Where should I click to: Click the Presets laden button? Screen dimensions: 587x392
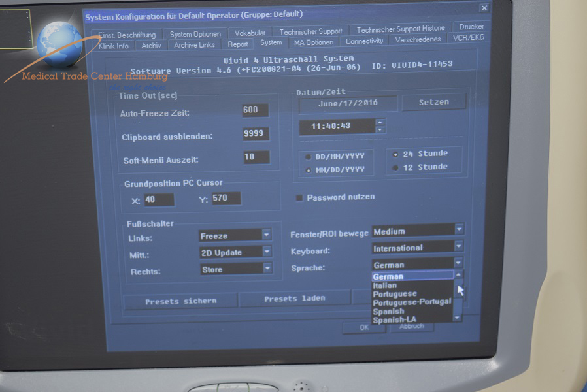point(294,299)
